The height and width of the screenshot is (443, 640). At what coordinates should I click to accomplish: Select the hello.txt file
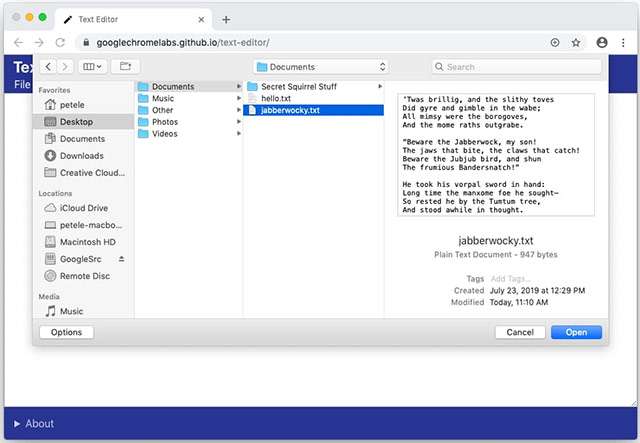313,98
